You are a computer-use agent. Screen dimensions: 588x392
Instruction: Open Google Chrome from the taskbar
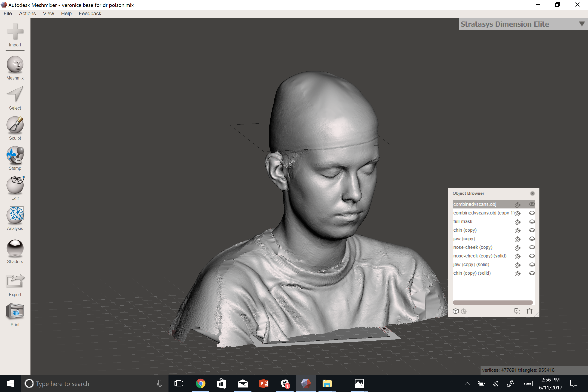click(201, 383)
